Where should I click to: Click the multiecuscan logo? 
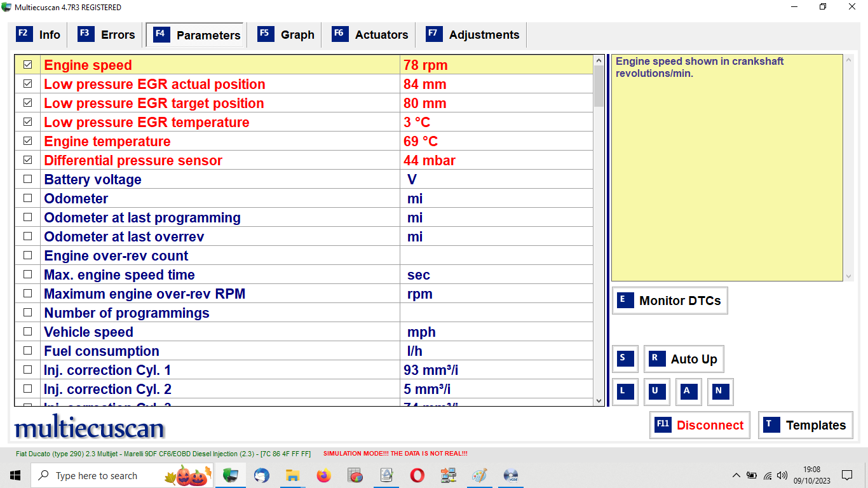pyautogui.click(x=90, y=428)
